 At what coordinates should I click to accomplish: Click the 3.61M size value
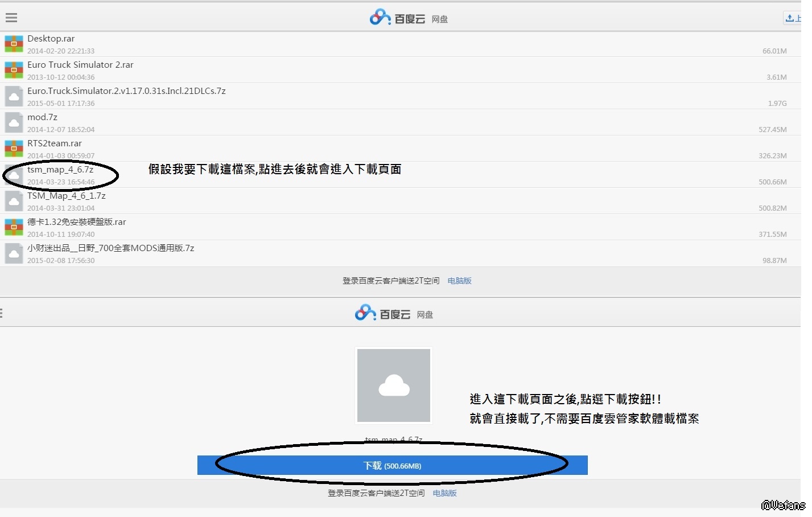[777, 77]
